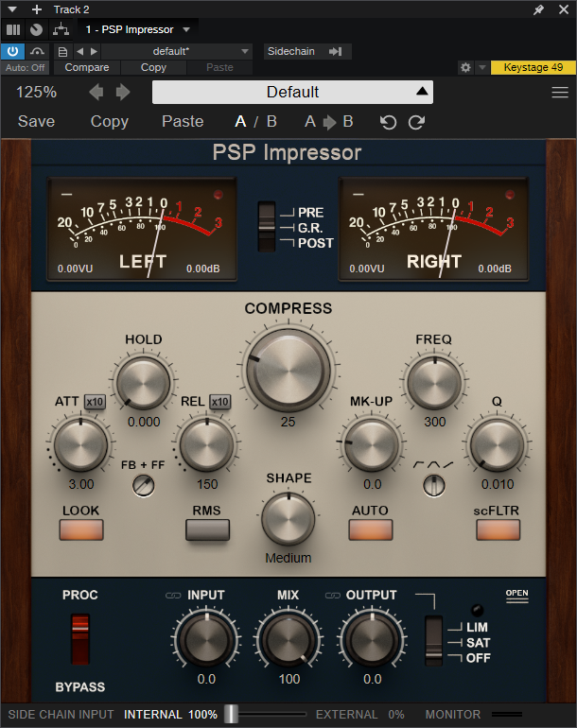Click the MIX knob
Image resolution: width=577 pixels, height=728 pixels.
pos(288,641)
